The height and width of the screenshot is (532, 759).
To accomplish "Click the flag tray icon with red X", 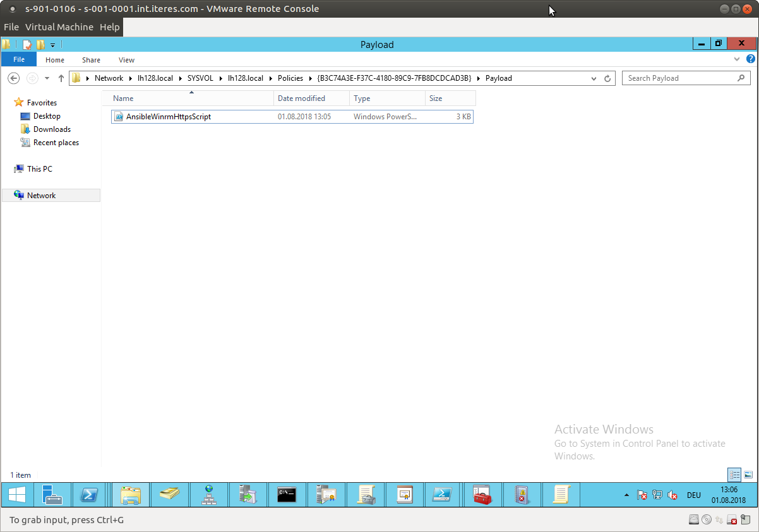I will [x=642, y=495].
